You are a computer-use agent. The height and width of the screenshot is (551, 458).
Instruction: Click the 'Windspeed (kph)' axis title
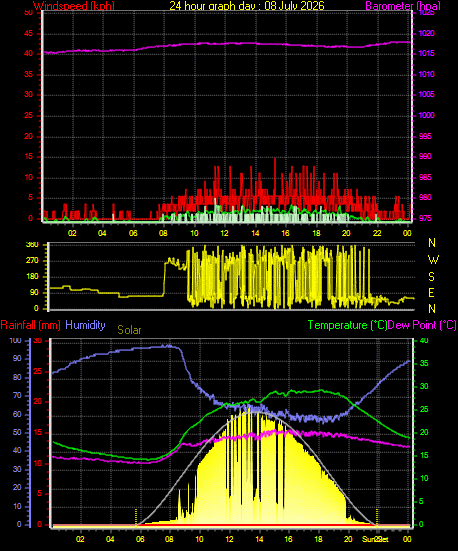click(x=74, y=6)
